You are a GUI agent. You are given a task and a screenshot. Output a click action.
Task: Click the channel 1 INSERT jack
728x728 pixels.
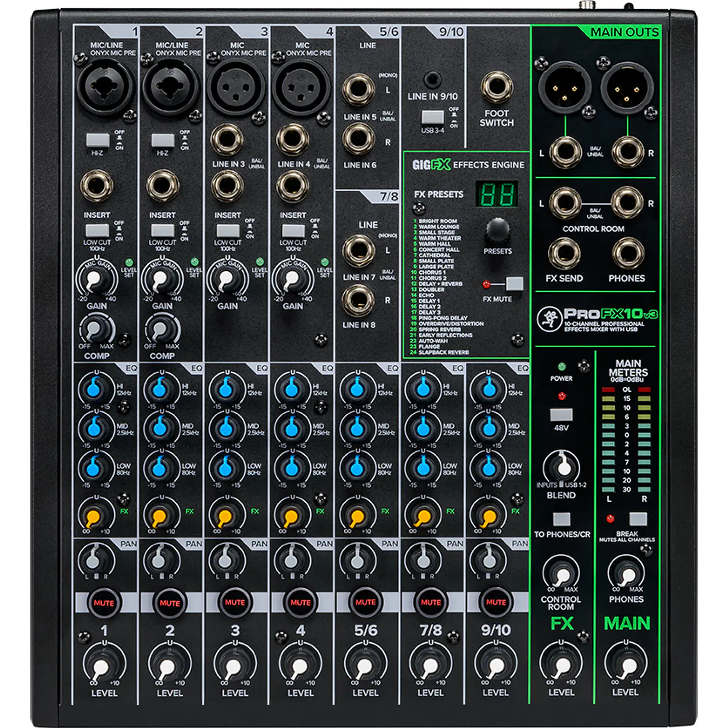[97, 185]
